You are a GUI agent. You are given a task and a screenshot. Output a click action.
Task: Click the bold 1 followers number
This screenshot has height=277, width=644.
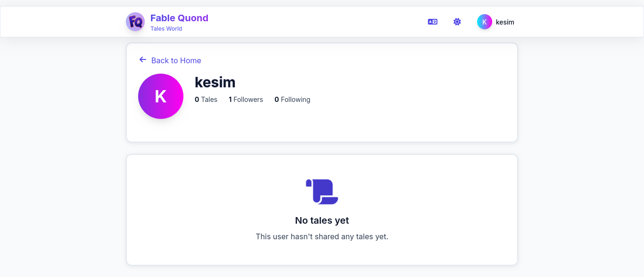[x=230, y=100]
